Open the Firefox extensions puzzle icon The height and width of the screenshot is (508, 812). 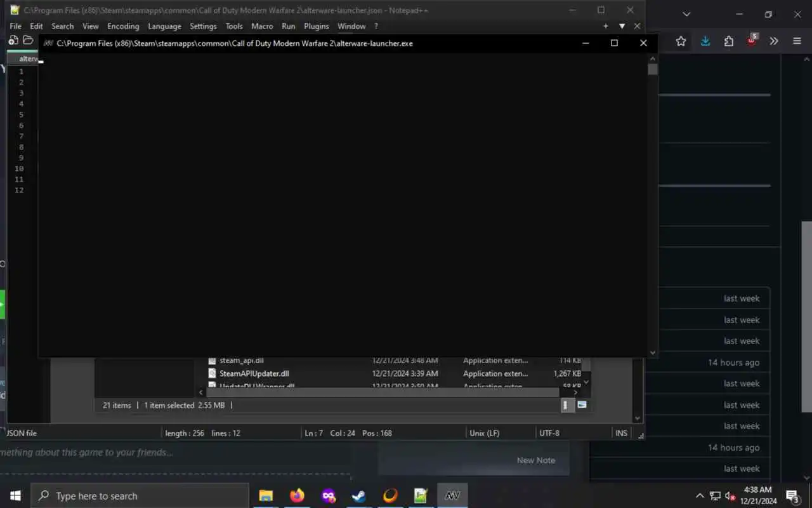point(729,41)
